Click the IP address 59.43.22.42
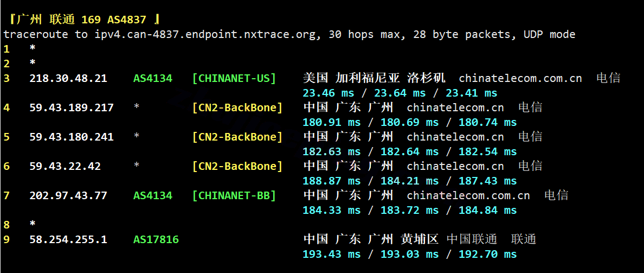The height and width of the screenshot is (273, 644). coord(65,166)
